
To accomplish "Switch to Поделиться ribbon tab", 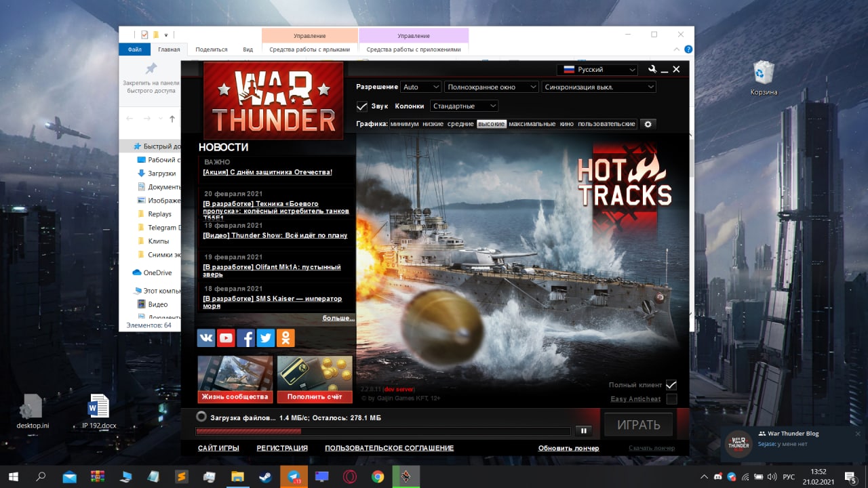I will click(212, 49).
